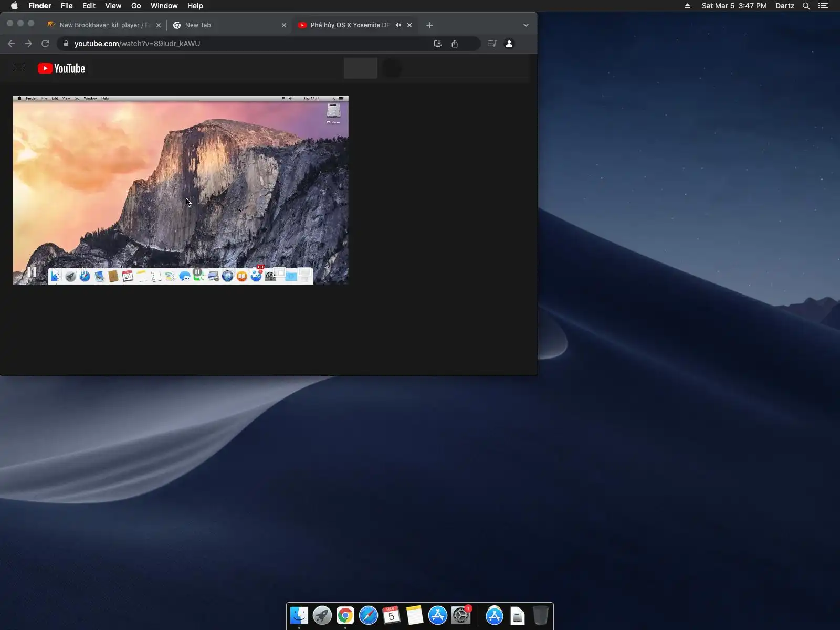Viewport: 840px width, 630px height.
Task: Open the File menu
Action: click(x=67, y=6)
